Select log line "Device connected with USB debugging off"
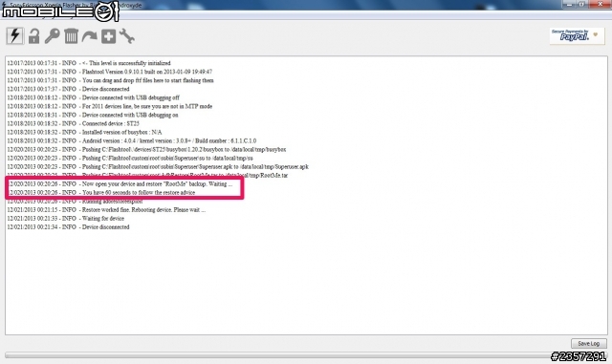The width and height of the screenshot is (612, 364). coord(94,97)
